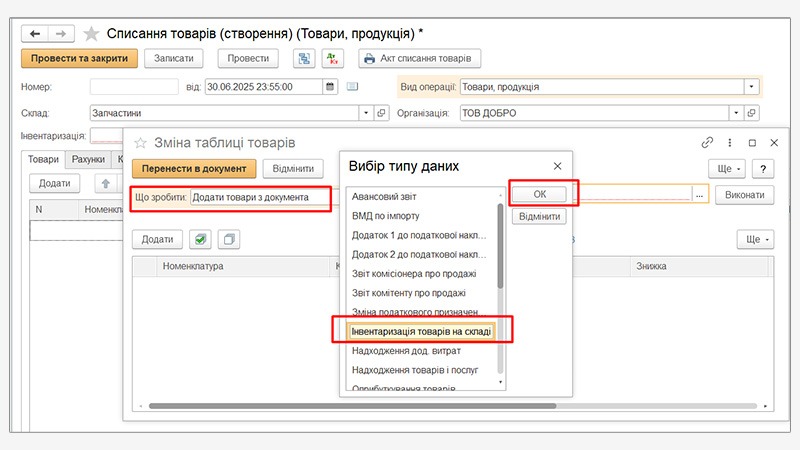Open the Організація dropdown list
Screen dimensions: 800x450
pos(735,113)
